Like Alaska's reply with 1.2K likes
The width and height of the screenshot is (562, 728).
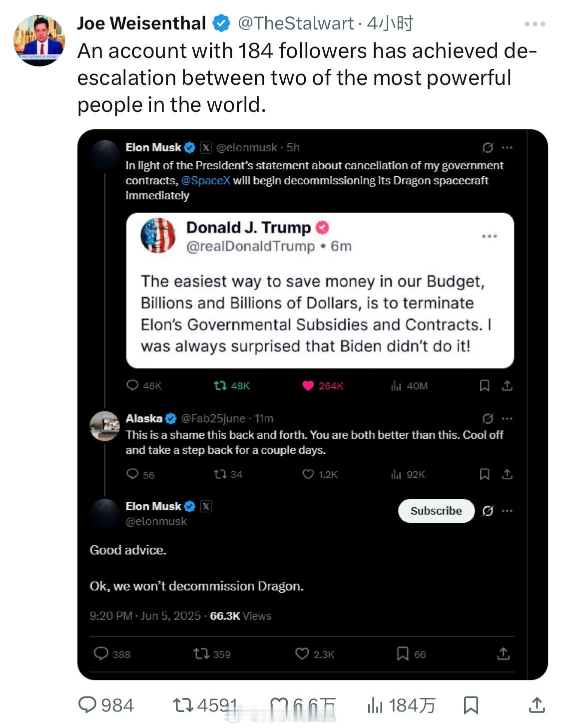click(308, 474)
